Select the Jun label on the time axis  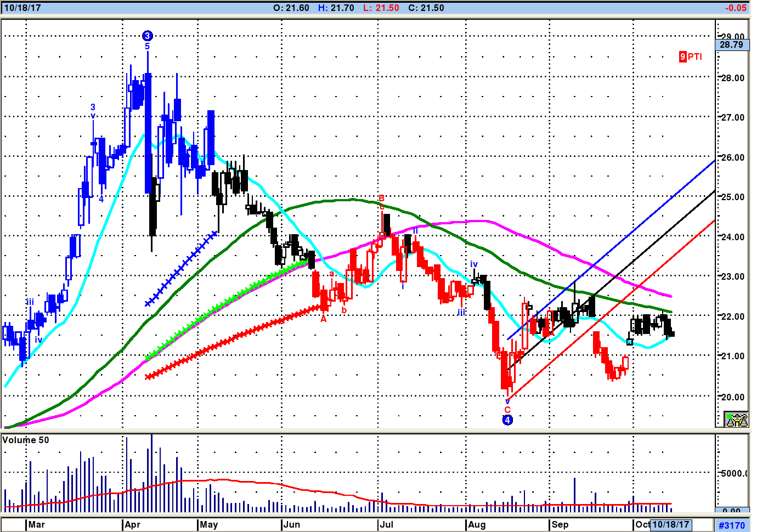click(x=292, y=524)
